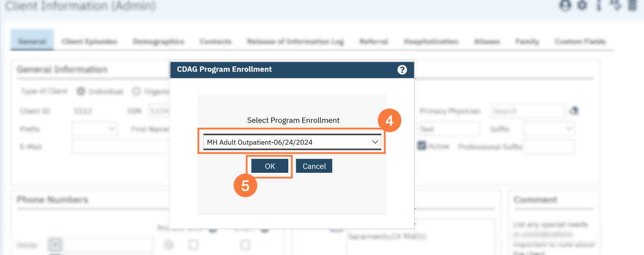Click the user profile icon in top bar
Viewport: 644px width, 255px height.
coord(565,6)
